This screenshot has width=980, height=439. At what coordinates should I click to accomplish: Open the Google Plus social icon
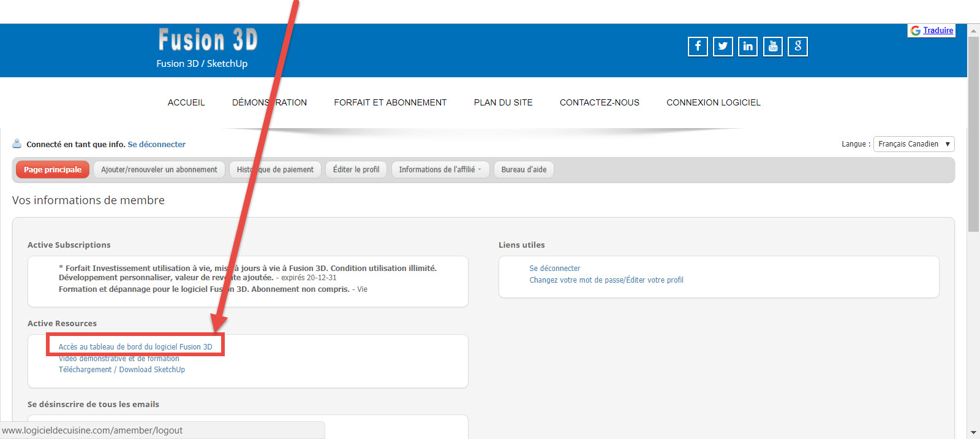point(797,47)
